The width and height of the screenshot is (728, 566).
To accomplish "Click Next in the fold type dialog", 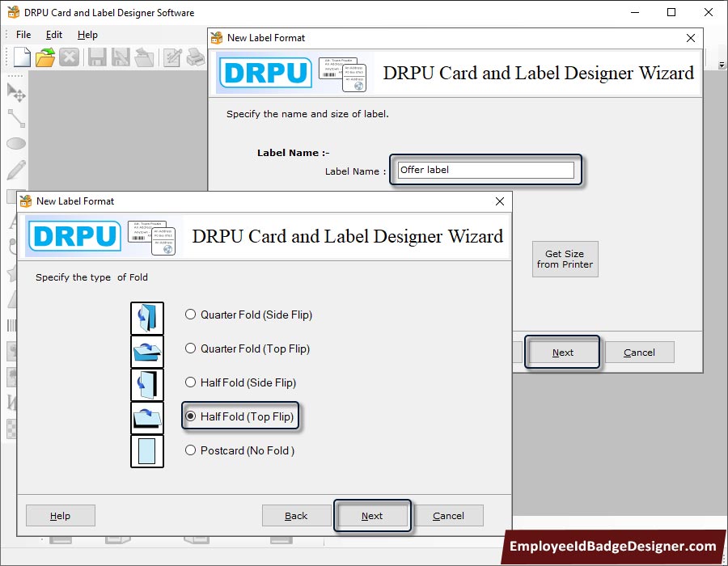I will point(372,515).
